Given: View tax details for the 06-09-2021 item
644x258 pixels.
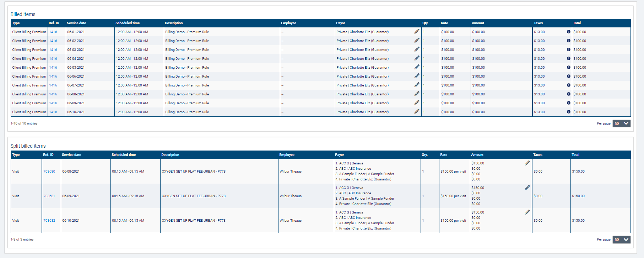Looking at the screenshot, I should (568, 103).
